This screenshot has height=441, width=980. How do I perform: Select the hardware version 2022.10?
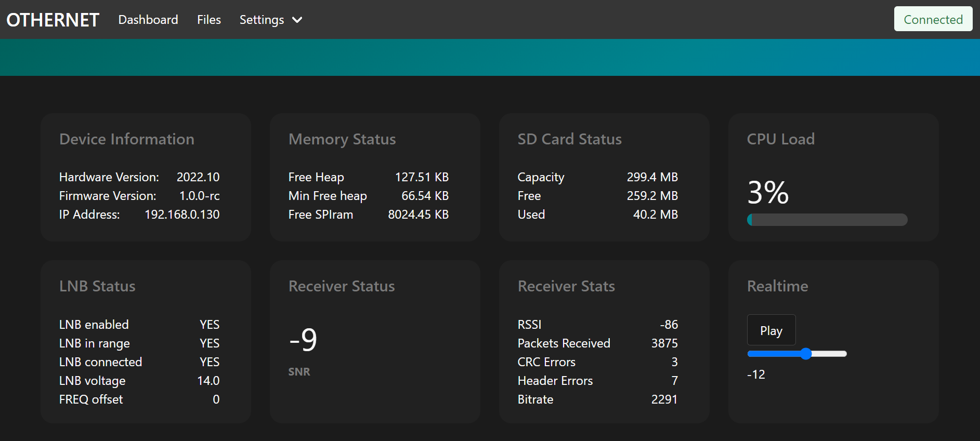(x=198, y=177)
